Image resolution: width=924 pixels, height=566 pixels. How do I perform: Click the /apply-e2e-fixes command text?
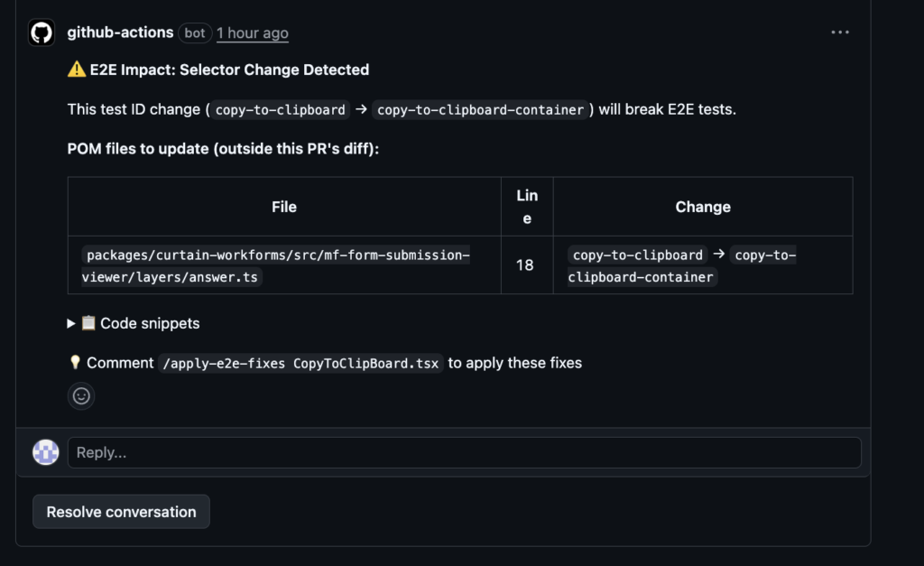[300, 364]
